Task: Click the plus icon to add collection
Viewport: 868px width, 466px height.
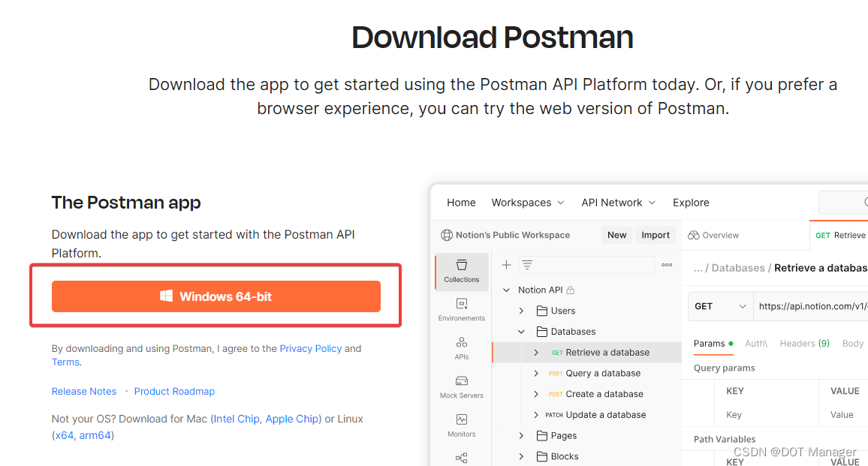Action: point(506,265)
